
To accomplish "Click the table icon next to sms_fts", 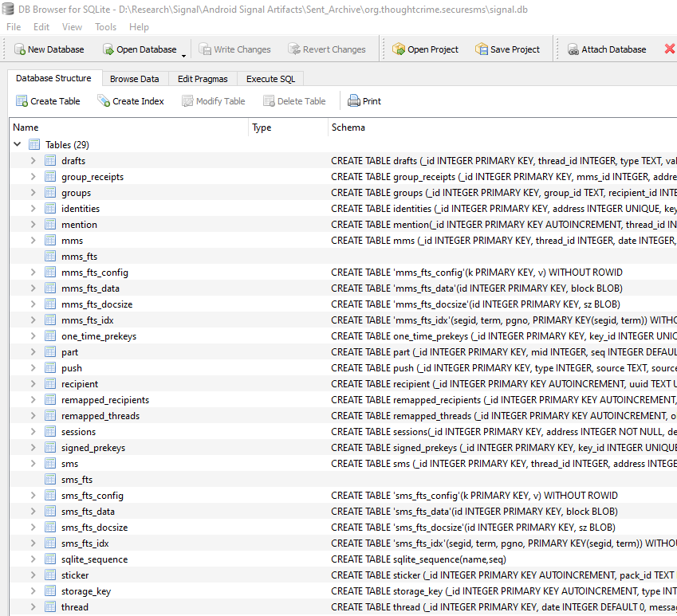I will click(50, 479).
